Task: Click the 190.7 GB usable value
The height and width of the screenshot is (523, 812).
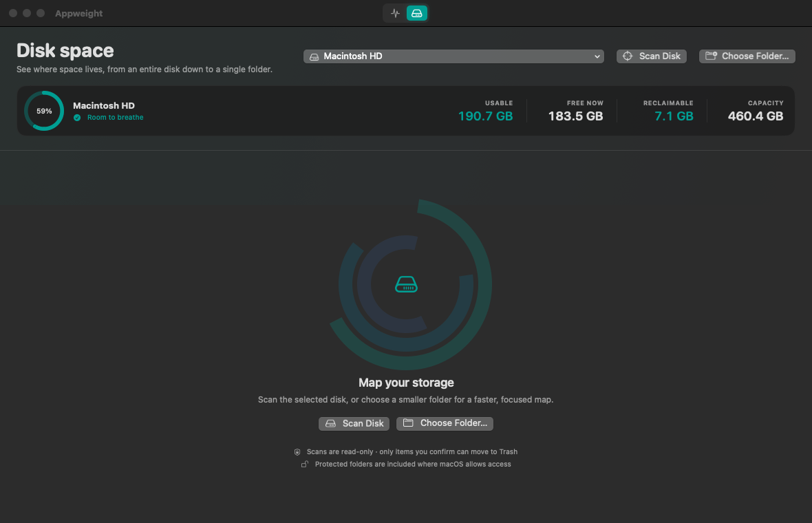Action: [x=486, y=116]
